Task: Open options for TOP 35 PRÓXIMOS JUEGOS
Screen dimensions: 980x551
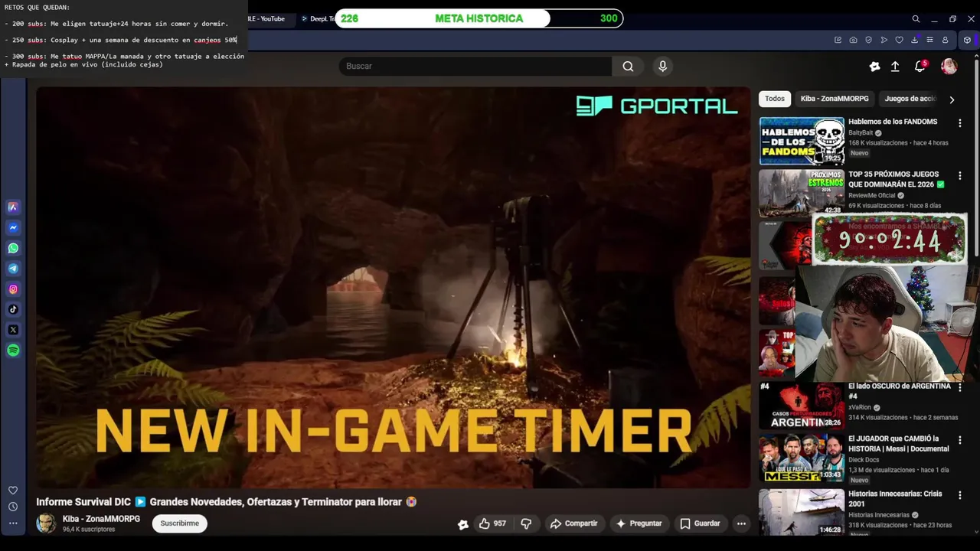Action: click(959, 175)
